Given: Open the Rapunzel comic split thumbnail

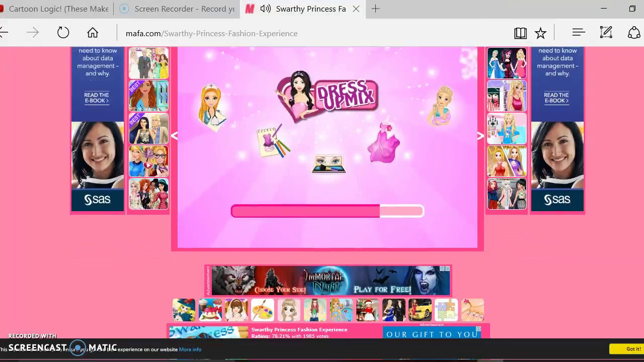Looking at the screenshot, I should point(507,161).
